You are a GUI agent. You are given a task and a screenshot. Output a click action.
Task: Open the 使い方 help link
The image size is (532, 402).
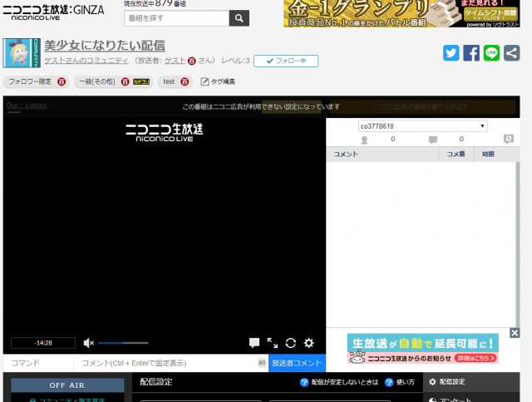click(400, 382)
